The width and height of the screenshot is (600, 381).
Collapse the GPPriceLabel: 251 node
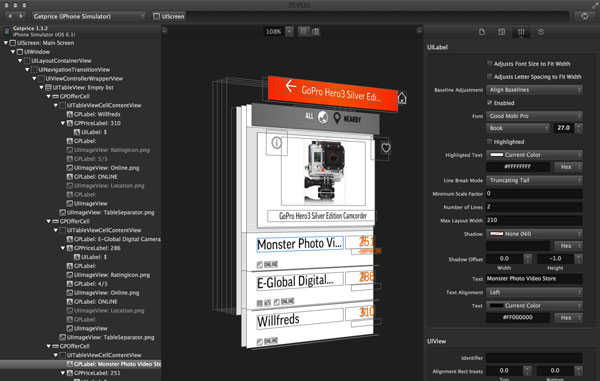pyautogui.click(x=63, y=373)
